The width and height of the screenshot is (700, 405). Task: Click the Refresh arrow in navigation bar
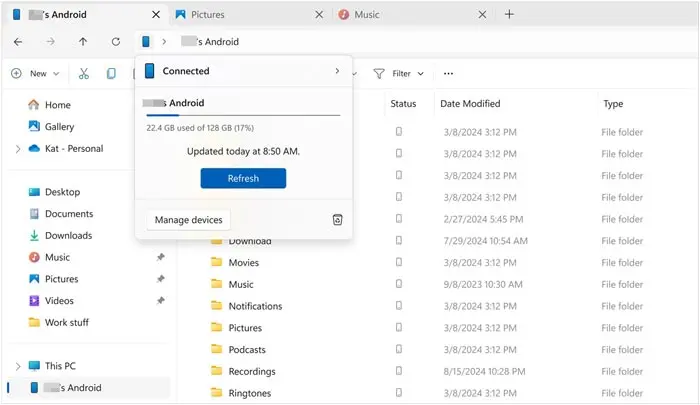[x=116, y=42]
